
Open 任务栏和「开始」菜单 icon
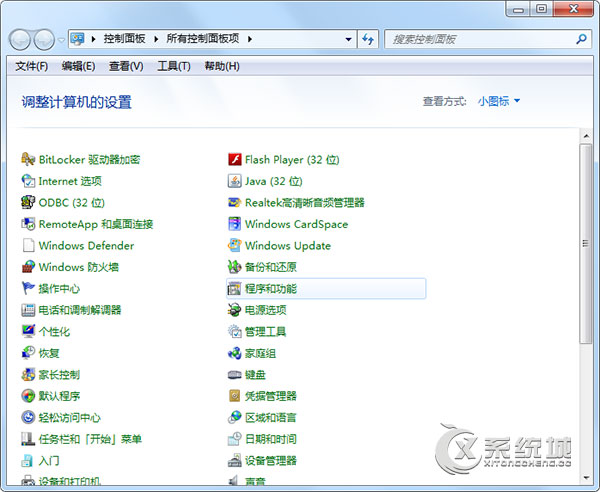tap(28, 439)
